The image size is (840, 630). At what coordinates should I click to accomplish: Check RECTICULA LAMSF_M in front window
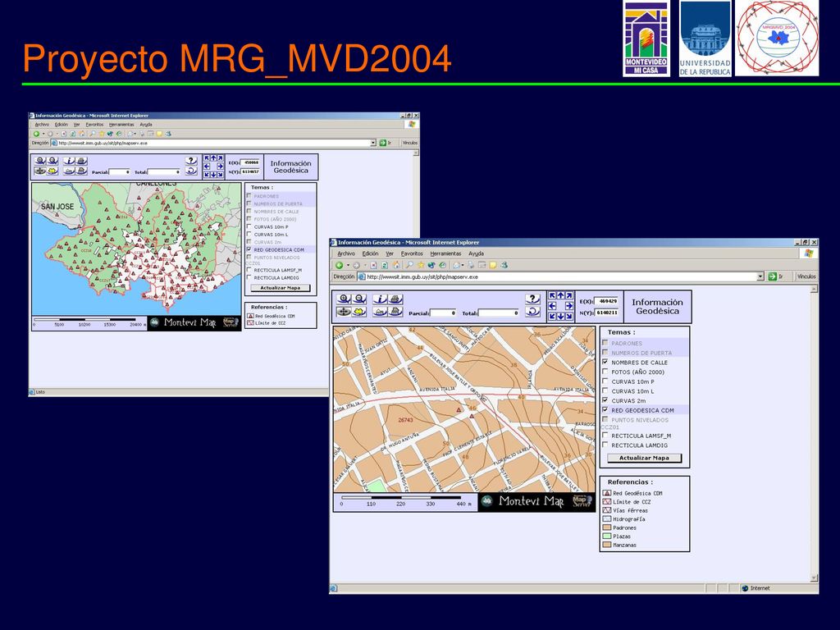[x=605, y=436]
